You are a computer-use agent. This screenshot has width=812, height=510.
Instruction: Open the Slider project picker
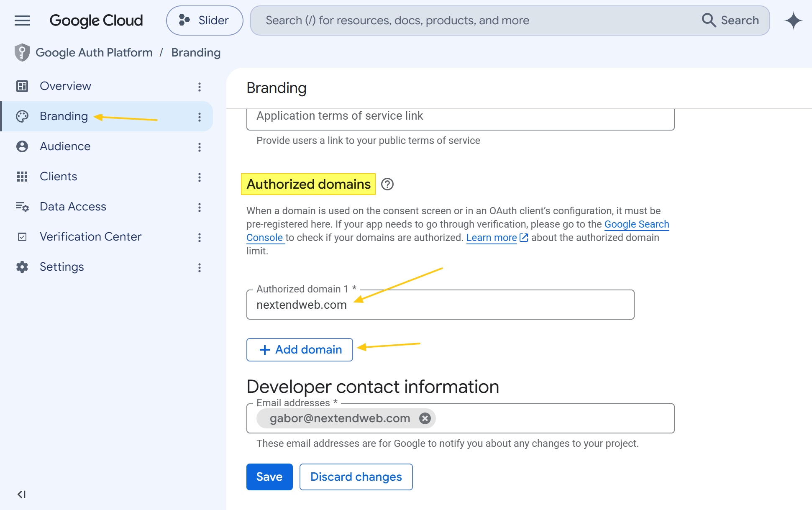click(x=205, y=21)
